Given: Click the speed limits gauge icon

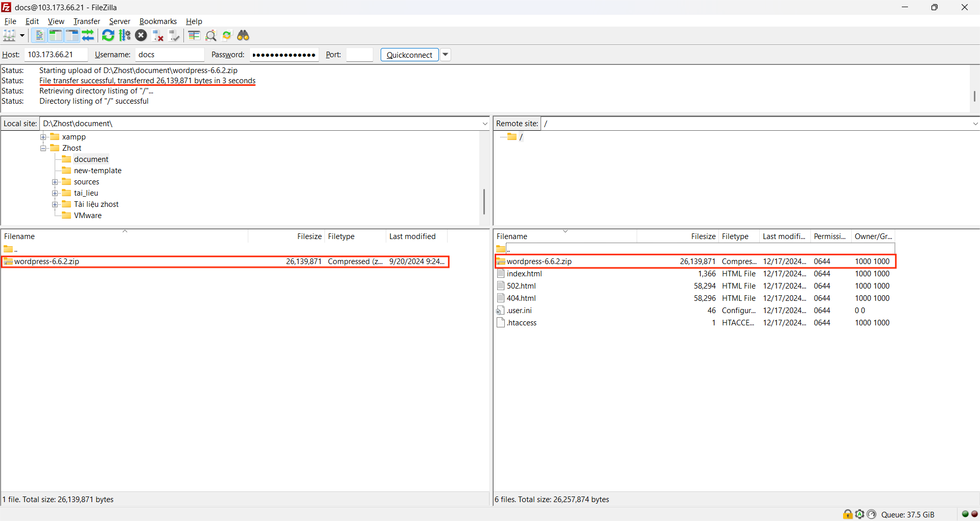Looking at the screenshot, I should pos(871,514).
